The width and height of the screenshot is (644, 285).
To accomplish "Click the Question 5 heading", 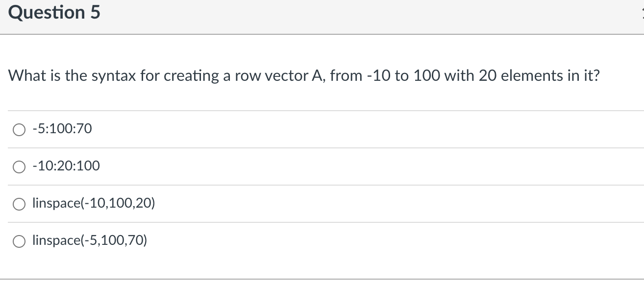I will click(54, 13).
